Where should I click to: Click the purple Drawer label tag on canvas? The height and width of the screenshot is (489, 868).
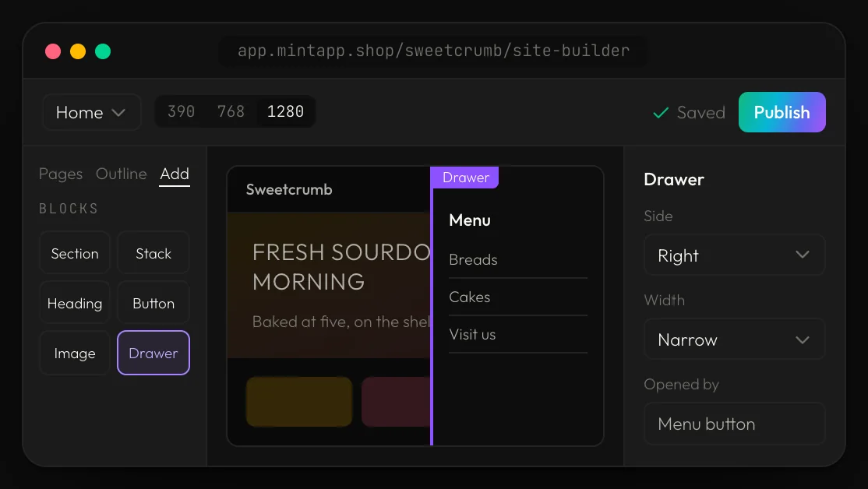coord(465,178)
